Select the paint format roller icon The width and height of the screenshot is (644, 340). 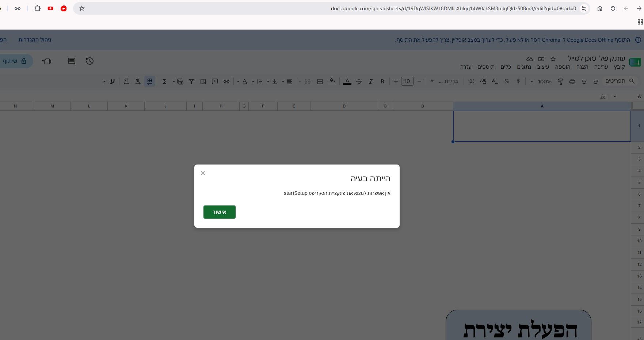point(560,82)
